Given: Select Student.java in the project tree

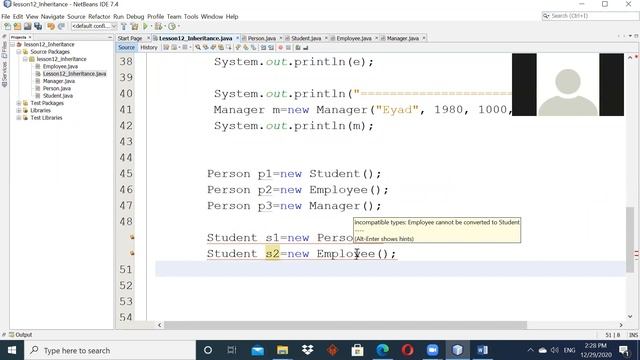Looking at the screenshot, I should [x=58, y=96].
